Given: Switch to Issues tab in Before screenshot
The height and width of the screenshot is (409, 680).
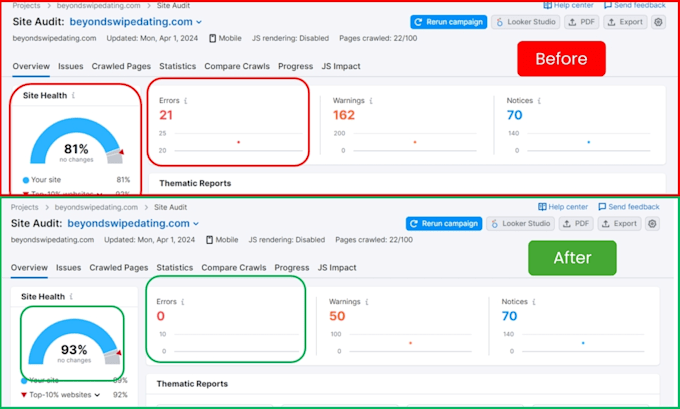Looking at the screenshot, I should coord(71,66).
